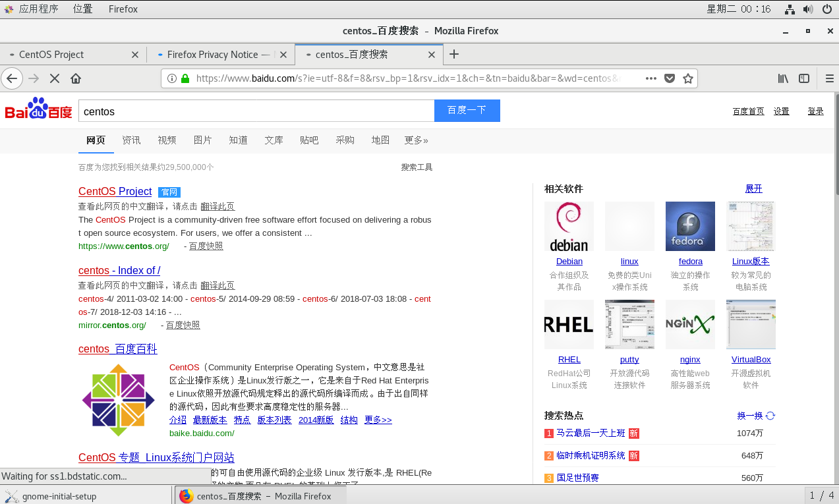Refresh search hot topics with 换一换 icon

pyautogui.click(x=770, y=416)
